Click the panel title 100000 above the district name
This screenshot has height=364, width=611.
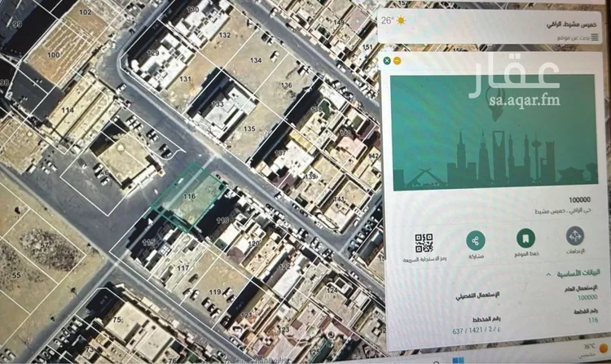point(579,200)
